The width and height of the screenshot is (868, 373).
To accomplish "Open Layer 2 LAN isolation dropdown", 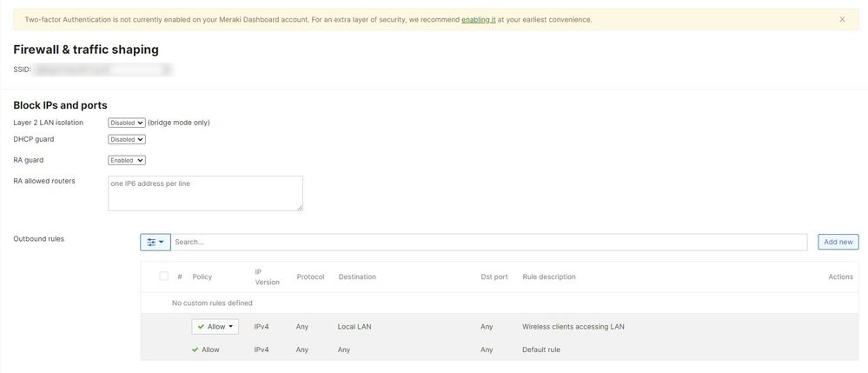I will 127,123.
